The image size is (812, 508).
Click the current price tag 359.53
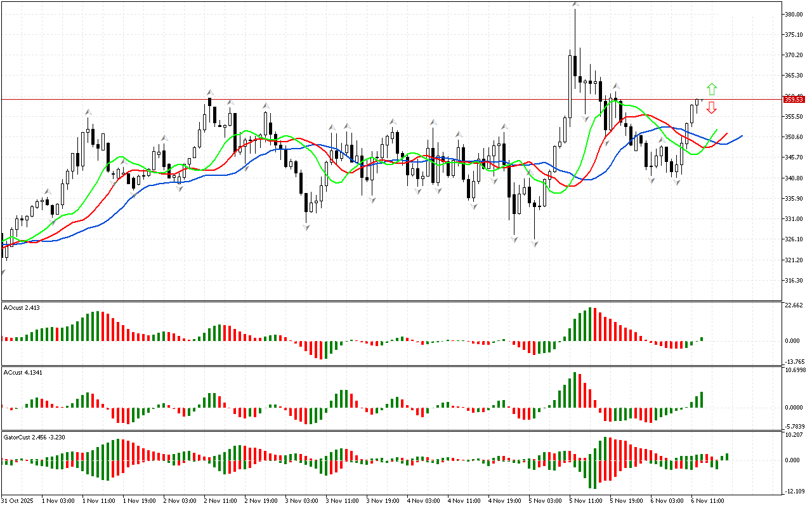(794, 99)
